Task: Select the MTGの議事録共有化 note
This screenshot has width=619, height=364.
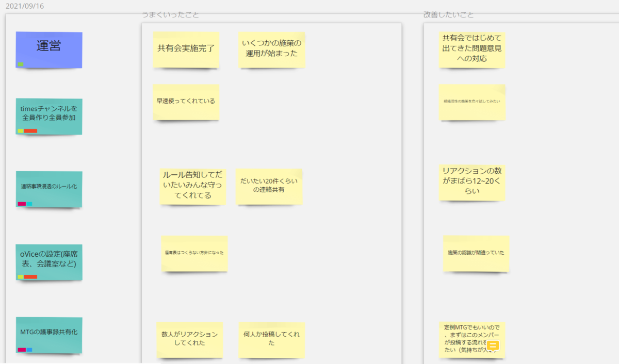Action: pyautogui.click(x=48, y=335)
